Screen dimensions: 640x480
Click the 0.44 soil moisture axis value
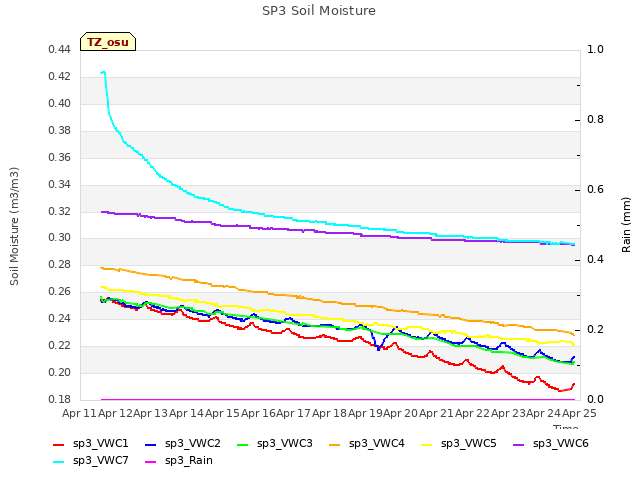click(60, 50)
